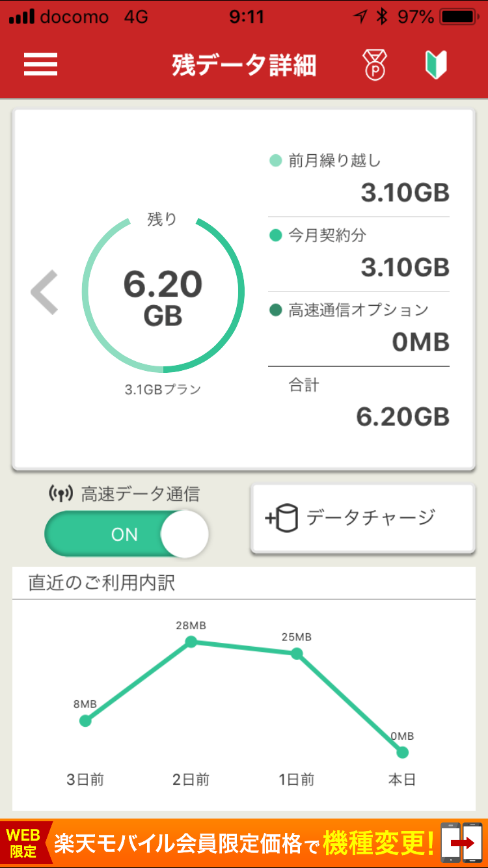This screenshot has height=868, width=488.
Task: Tap the 28MB point for 2日前
Action: (x=191, y=642)
